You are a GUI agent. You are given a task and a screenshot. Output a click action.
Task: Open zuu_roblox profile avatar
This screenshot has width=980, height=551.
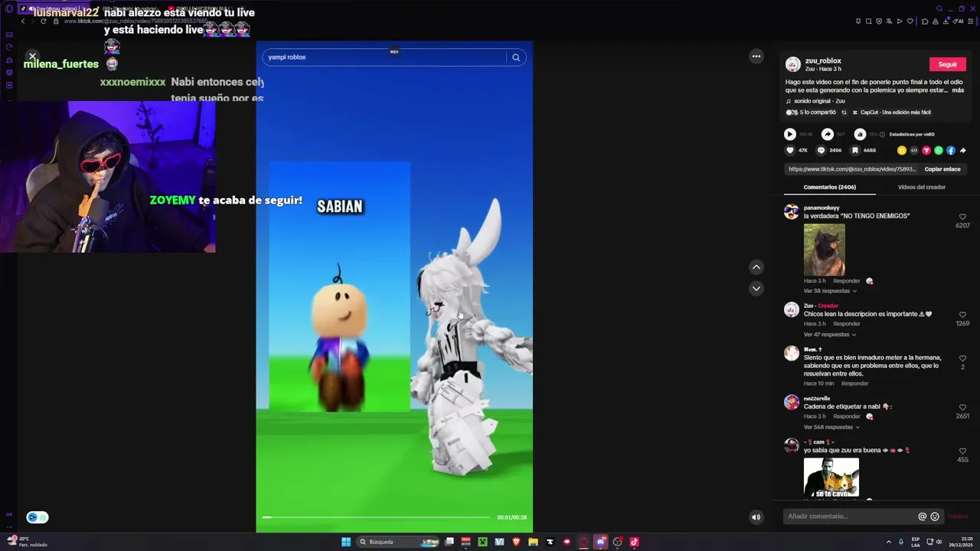[793, 64]
